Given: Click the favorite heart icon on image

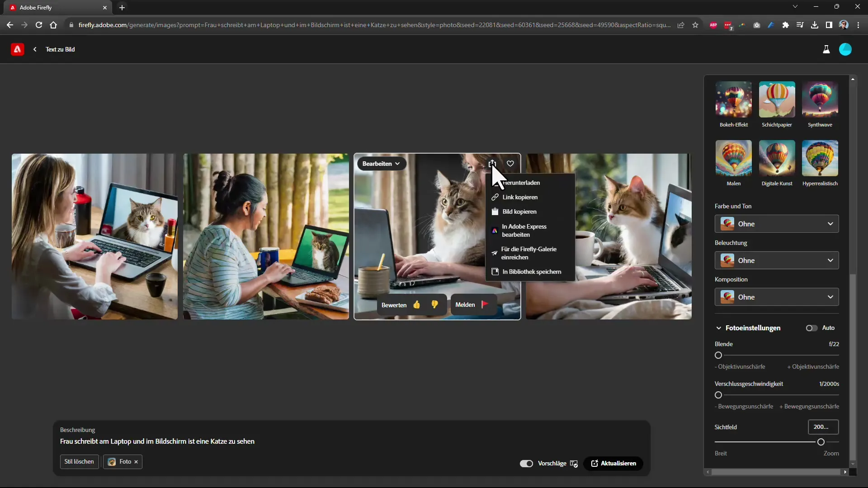Looking at the screenshot, I should [510, 163].
